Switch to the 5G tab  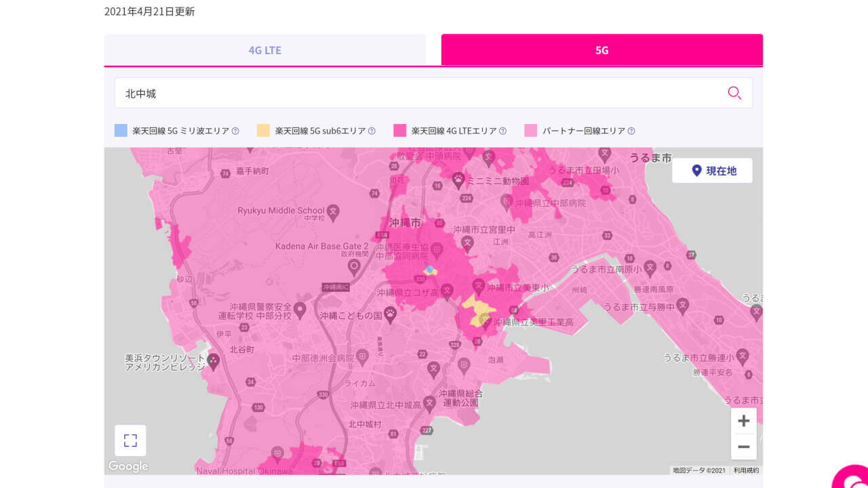pos(601,49)
